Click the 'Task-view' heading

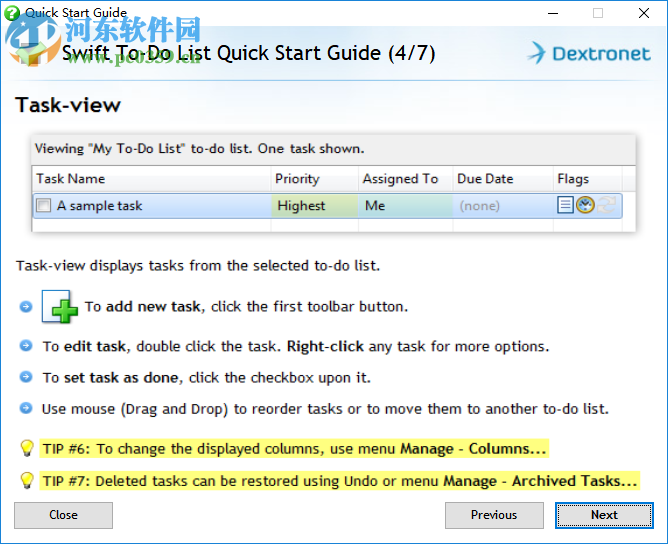pos(68,105)
